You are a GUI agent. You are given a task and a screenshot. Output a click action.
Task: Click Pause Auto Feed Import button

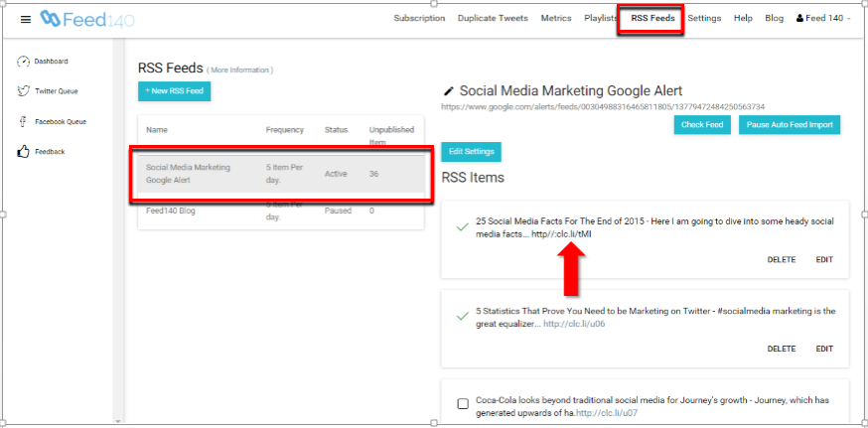click(x=790, y=125)
